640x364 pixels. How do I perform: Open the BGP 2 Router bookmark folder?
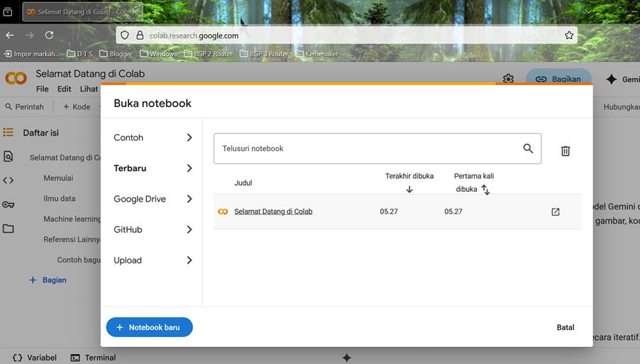tap(208, 54)
